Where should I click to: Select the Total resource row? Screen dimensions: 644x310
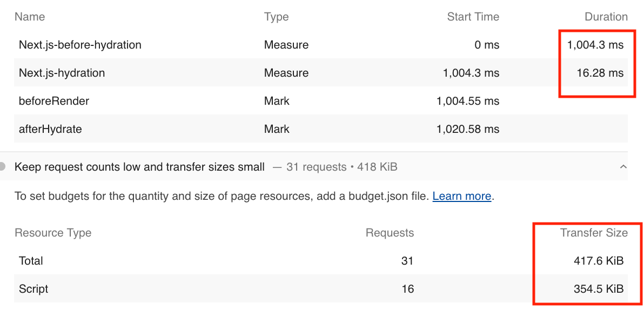321,261
